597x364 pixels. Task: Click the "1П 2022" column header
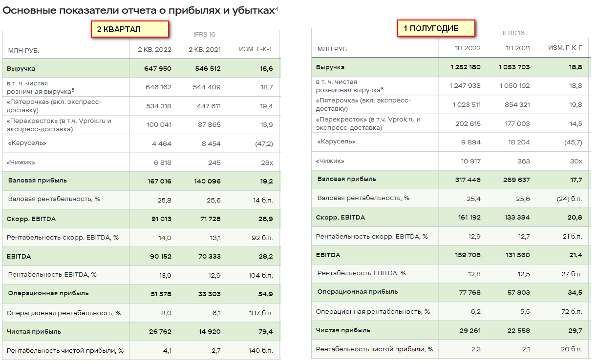(x=468, y=48)
